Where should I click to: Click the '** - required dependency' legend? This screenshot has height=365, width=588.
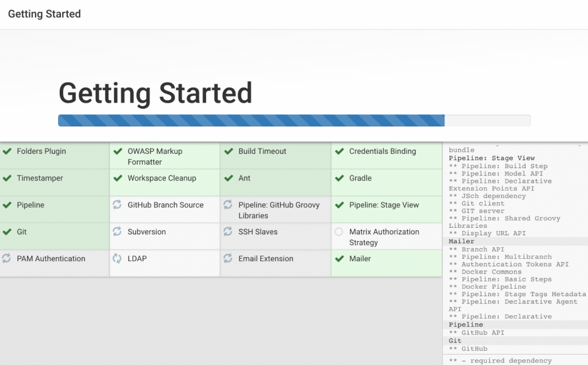click(500, 360)
